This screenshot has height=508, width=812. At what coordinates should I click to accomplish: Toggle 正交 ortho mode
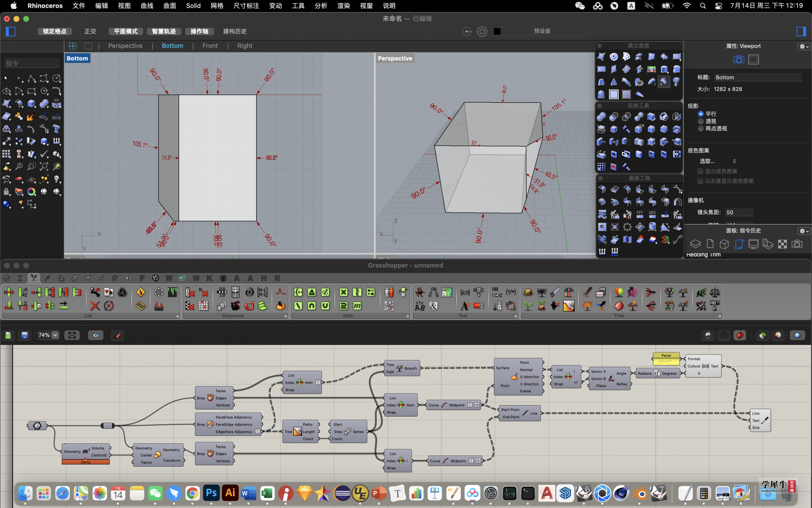90,31
